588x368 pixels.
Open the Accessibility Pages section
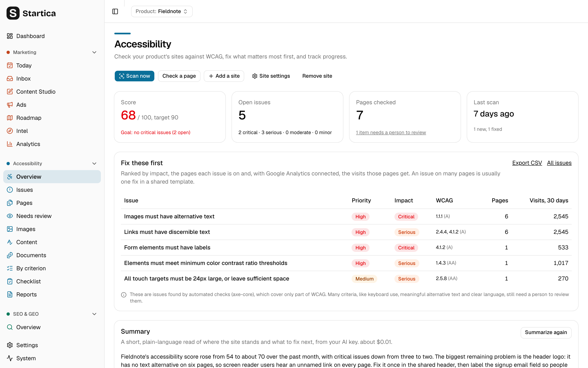pos(52,203)
